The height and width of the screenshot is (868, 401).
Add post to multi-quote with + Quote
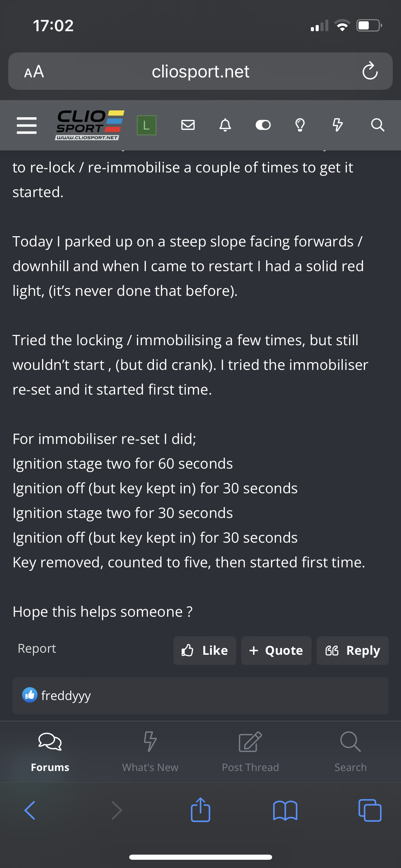[x=276, y=651]
